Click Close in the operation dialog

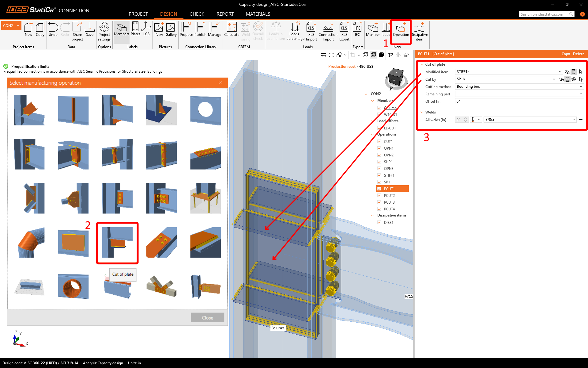tap(208, 318)
